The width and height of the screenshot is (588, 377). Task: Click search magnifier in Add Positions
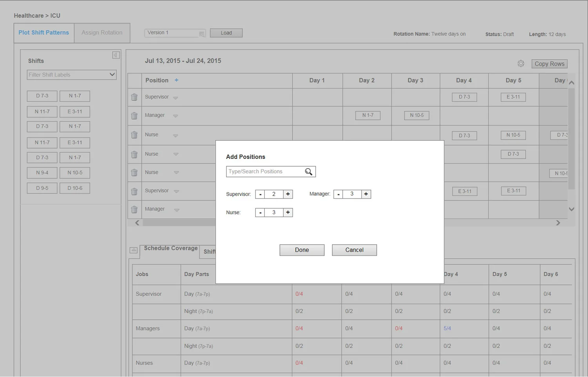point(309,171)
